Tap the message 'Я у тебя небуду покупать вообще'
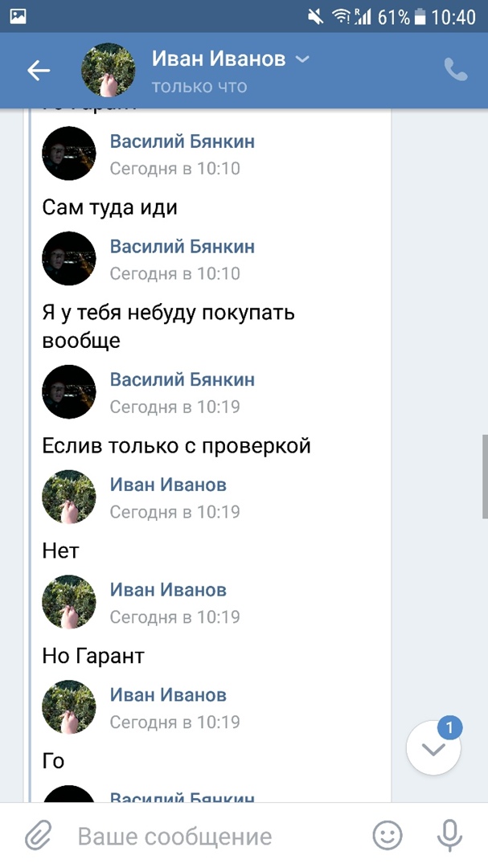 click(168, 326)
